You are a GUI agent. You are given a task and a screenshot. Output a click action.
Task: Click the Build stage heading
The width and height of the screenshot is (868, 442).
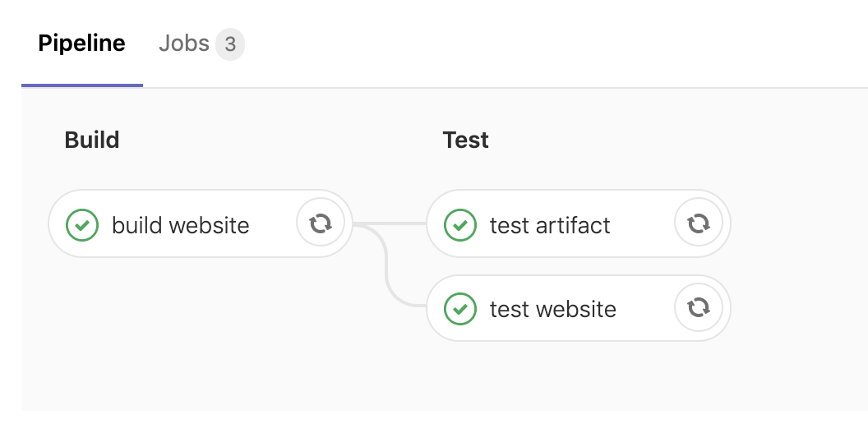click(x=92, y=140)
